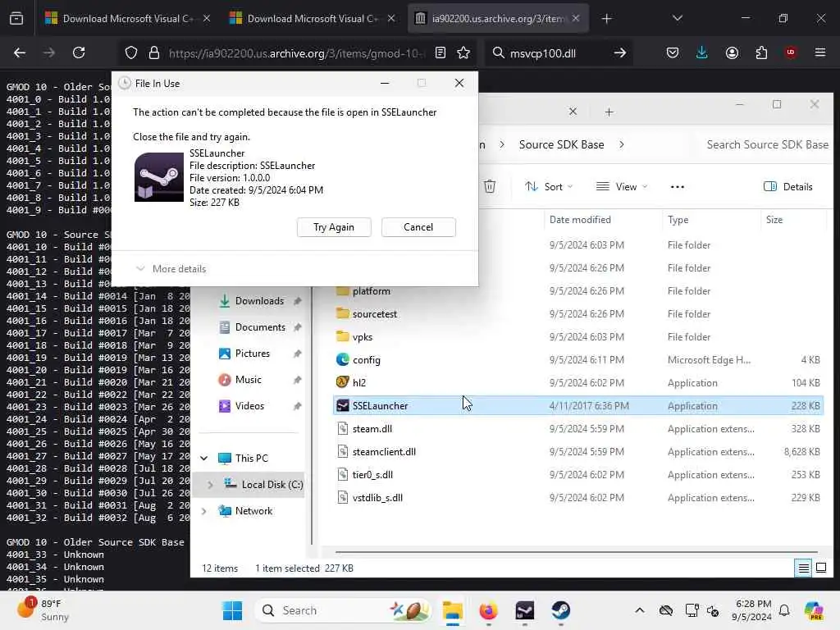This screenshot has width=840, height=630.
Task: Click the Delete trash icon in Explorer
Action: [490, 186]
